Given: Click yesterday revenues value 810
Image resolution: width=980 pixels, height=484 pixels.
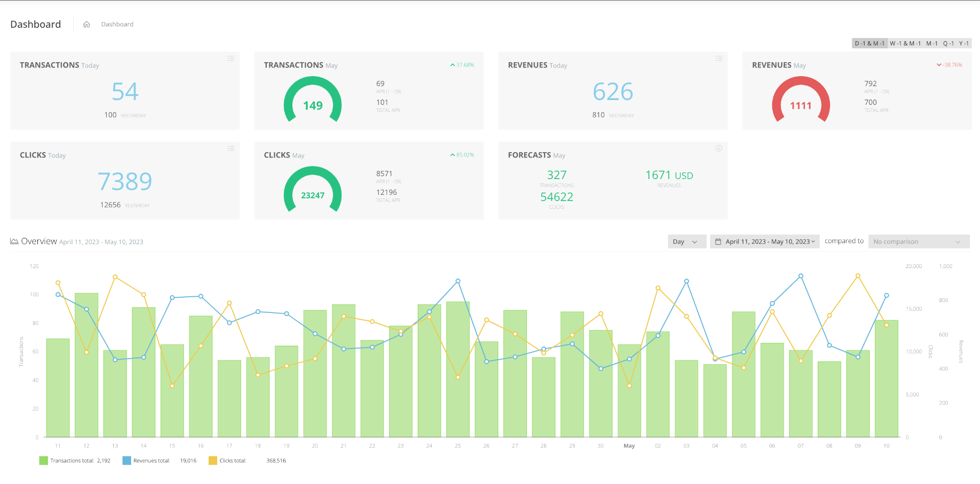Looking at the screenshot, I should point(599,115).
